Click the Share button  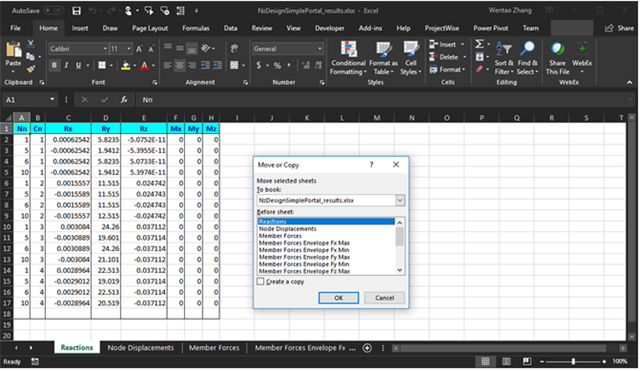[x=619, y=28]
